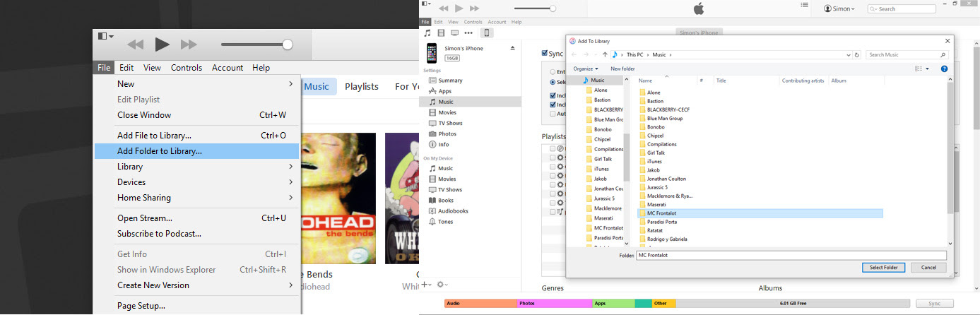
Task: Click Rewind in the small iTunes window
Action: (444, 8)
